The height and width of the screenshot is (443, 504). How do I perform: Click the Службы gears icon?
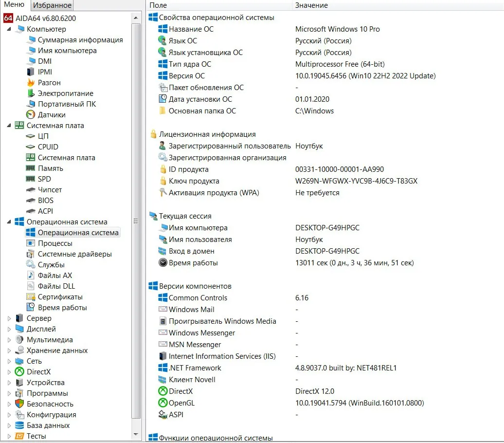pos(31,264)
